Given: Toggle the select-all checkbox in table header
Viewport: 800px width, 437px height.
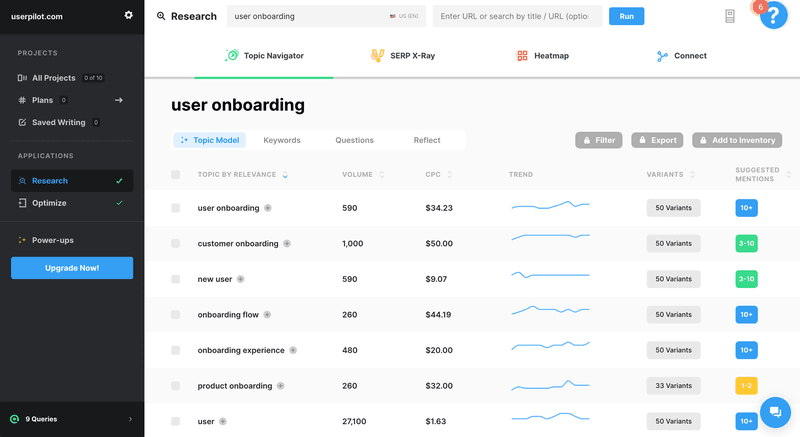Looking at the screenshot, I should pyautogui.click(x=176, y=175).
